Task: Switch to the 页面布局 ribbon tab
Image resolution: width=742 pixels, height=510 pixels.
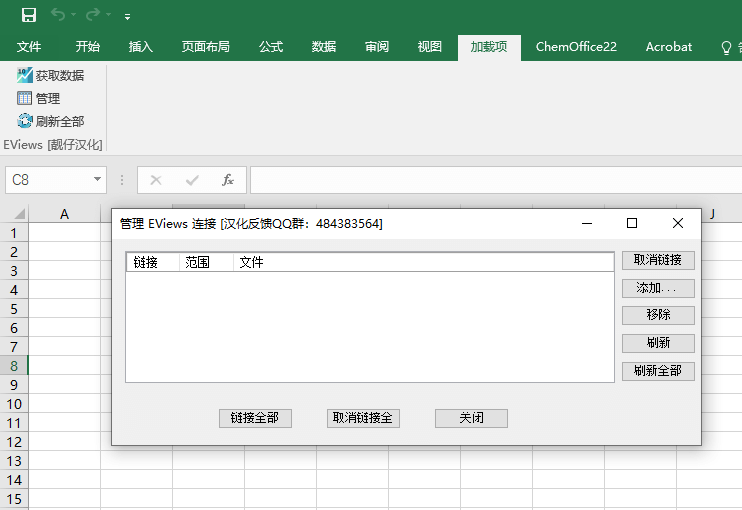Action: click(x=205, y=47)
